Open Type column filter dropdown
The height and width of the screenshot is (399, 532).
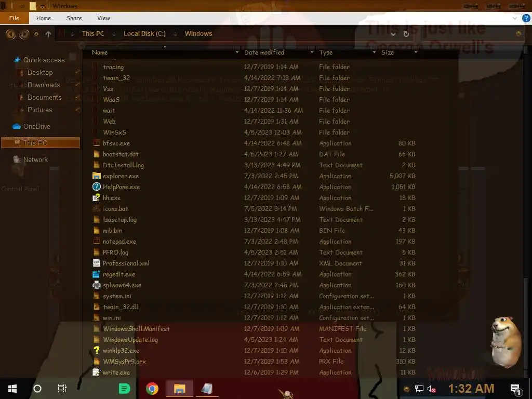tap(374, 52)
